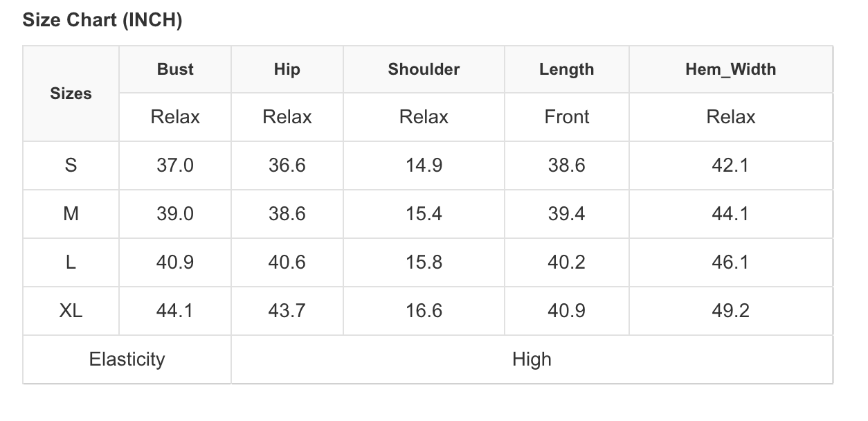Image resolution: width=868 pixels, height=421 pixels.
Task: Click the Length column header
Action: pyautogui.click(x=566, y=69)
